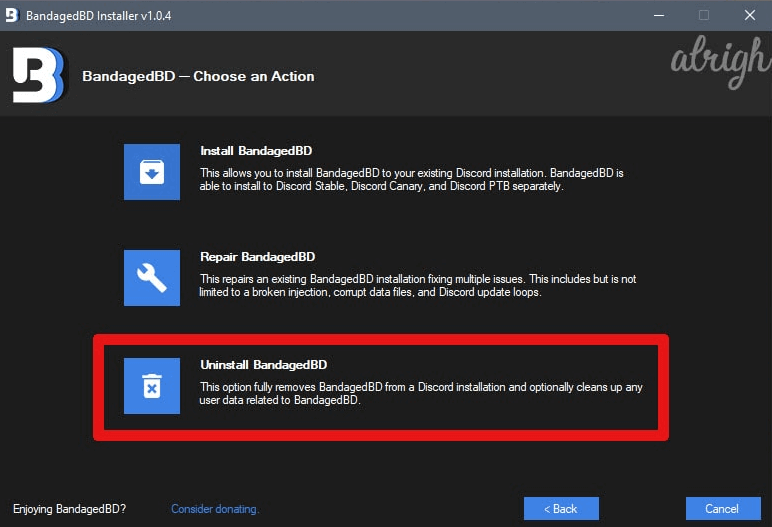Click Cancel to abort the installer
772x527 pixels.
click(x=723, y=508)
